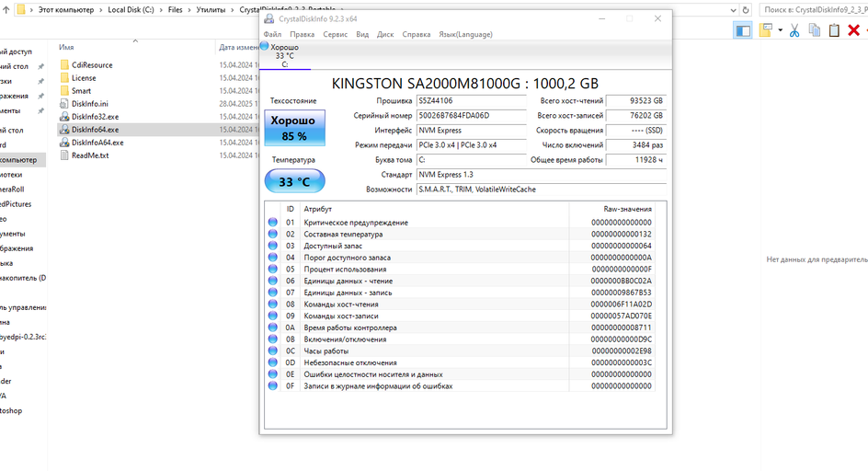Click status orb for Составная температура row

pyautogui.click(x=272, y=234)
